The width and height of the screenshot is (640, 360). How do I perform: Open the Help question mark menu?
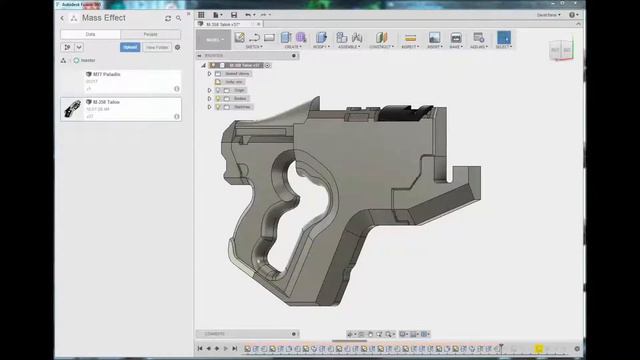(x=573, y=15)
